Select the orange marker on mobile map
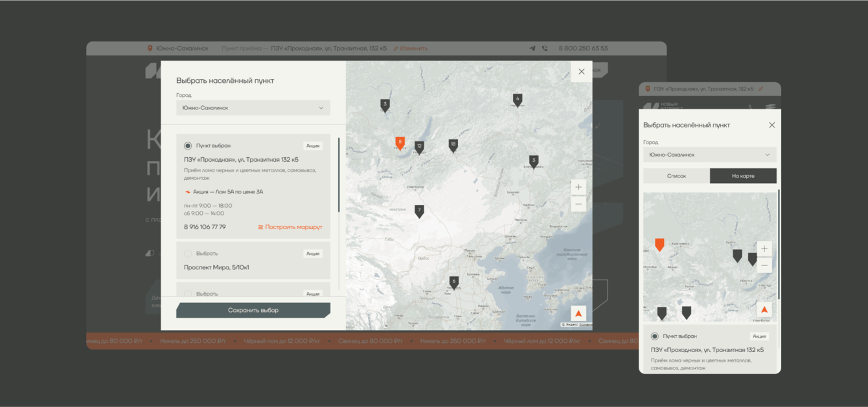The height and width of the screenshot is (407, 868). (659, 245)
